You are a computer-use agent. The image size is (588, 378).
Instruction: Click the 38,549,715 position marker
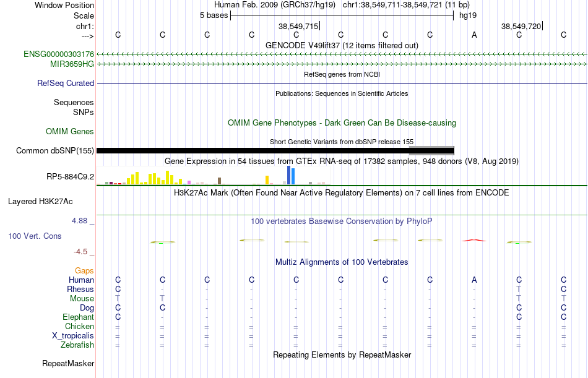pyautogui.click(x=299, y=26)
